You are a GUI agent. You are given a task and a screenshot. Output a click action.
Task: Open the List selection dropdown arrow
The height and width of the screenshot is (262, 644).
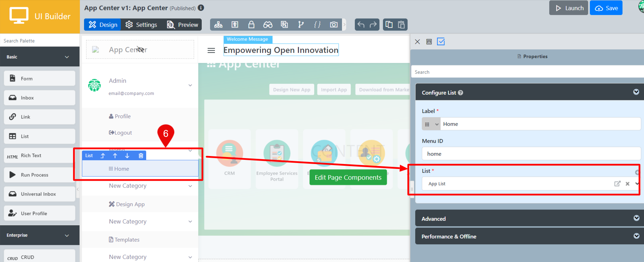pos(637,183)
